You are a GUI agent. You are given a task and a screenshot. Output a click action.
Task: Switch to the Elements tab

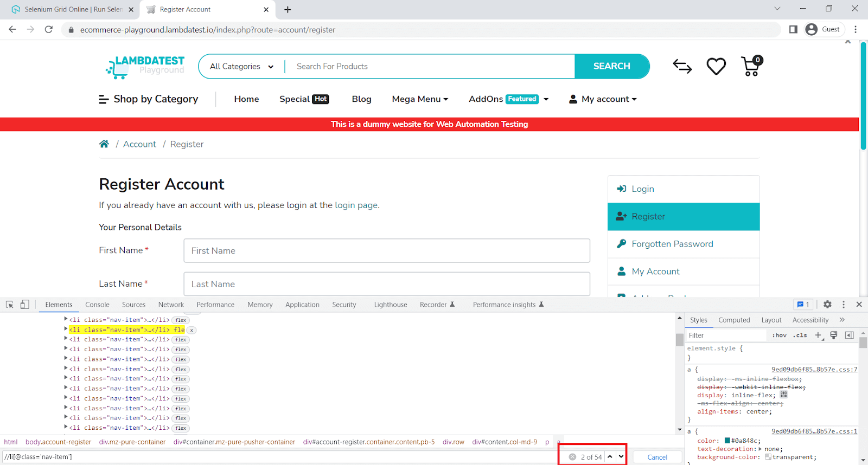[59, 305]
